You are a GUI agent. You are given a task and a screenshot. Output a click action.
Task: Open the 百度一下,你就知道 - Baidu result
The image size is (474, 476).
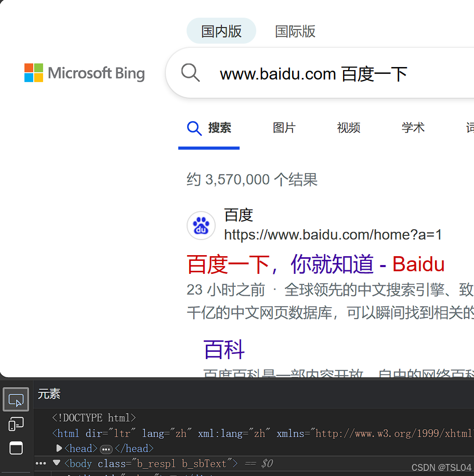(316, 265)
